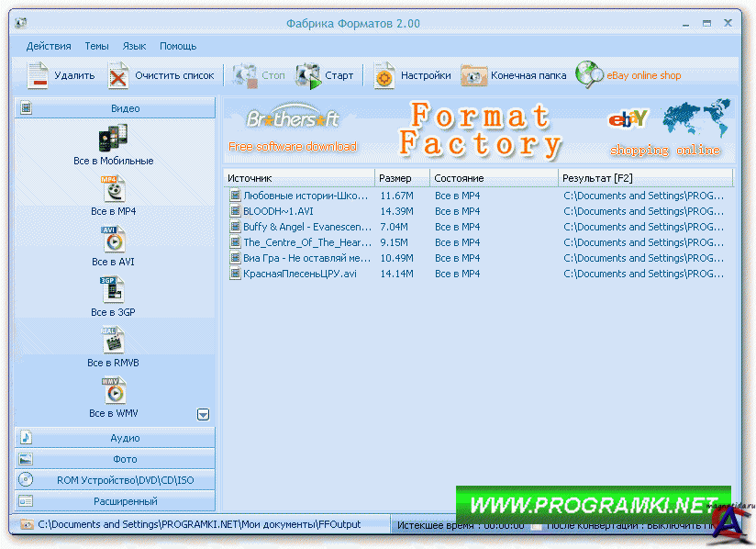Select the Виа Гра - Не оставляй file name
Screen dimensions: 756x549
306,258
